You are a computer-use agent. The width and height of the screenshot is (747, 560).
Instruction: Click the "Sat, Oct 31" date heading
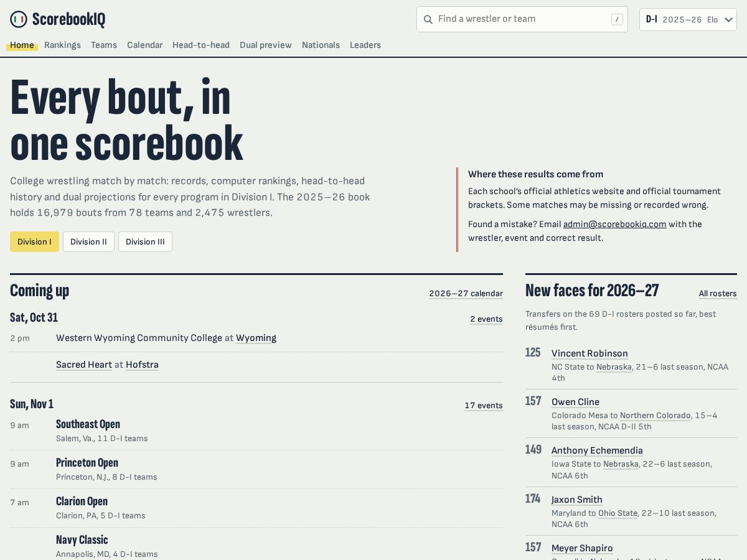34,317
